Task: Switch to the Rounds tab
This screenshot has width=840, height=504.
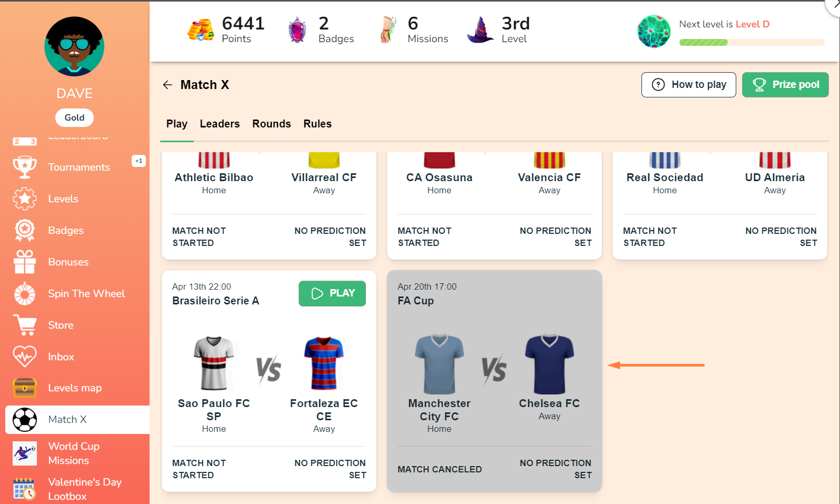Action: click(271, 124)
